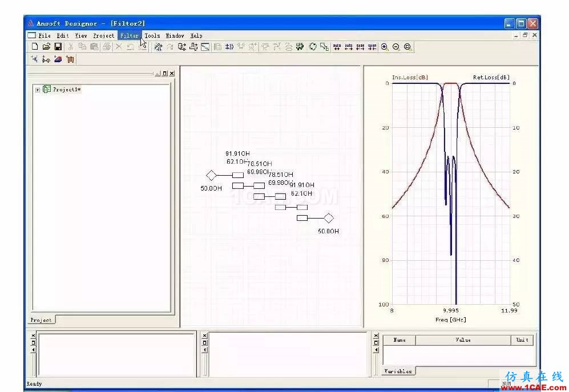Click the Delete X icon
The image size is (569, 392).
point(119,46)
